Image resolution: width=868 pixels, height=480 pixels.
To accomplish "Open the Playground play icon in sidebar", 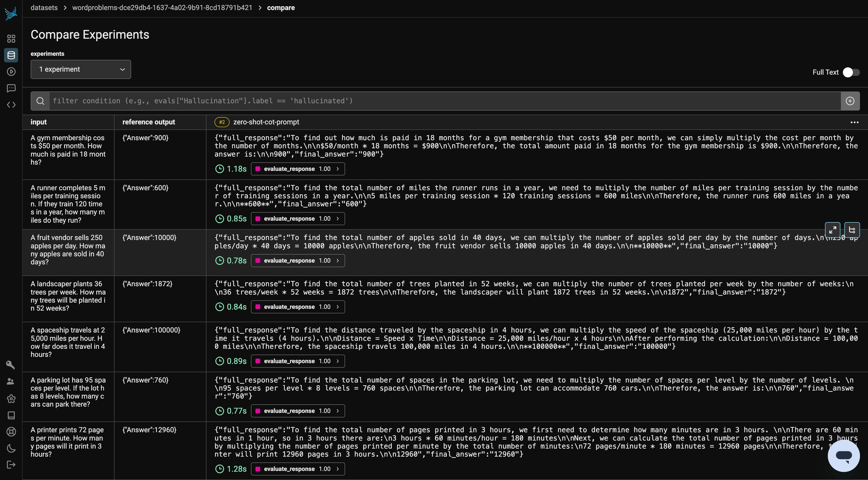I will pos(11,72).
